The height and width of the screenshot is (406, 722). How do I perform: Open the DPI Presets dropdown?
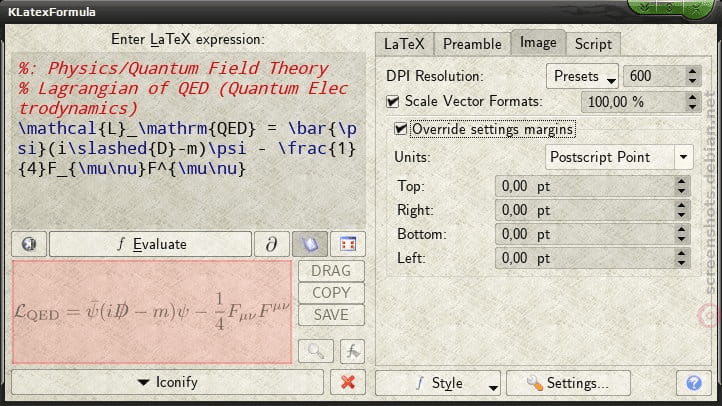pyautogui.click(x=582, y=76)
